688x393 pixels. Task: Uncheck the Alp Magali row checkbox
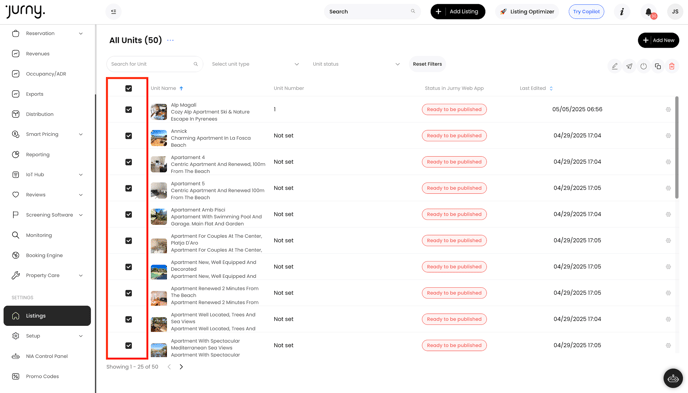129,110
